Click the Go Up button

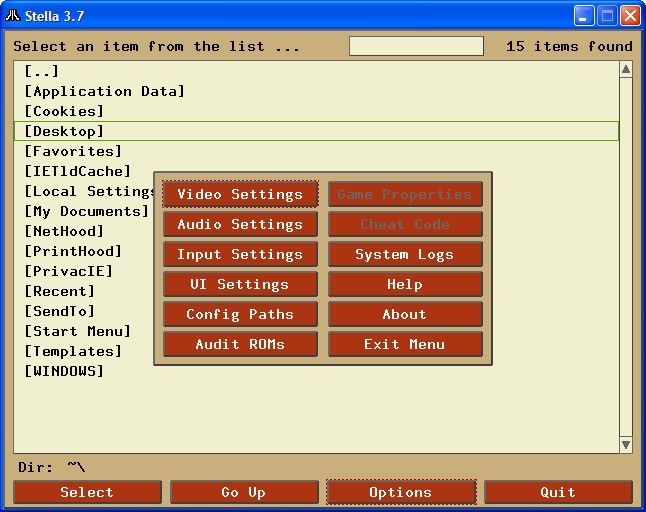click(x=244, y=492)
